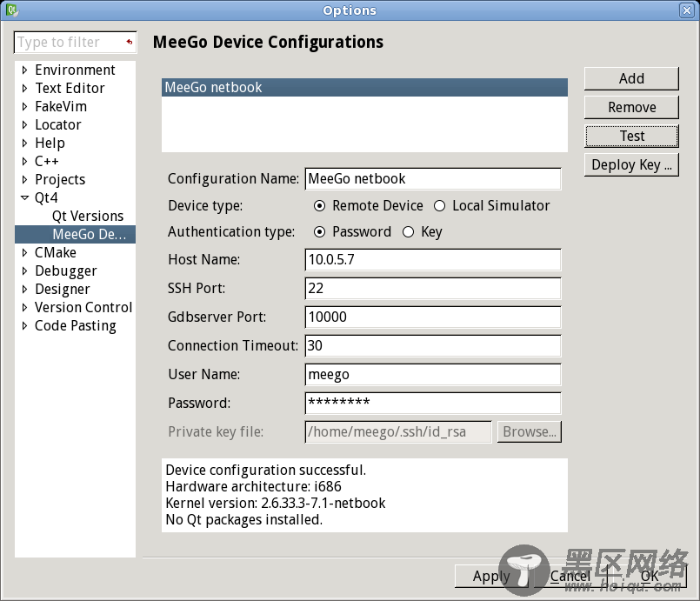Click the OK button

coord(650,577)
